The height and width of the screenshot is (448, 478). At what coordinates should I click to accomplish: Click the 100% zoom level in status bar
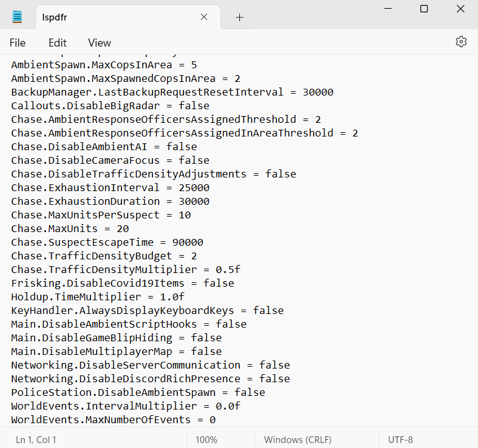(206, 439)
